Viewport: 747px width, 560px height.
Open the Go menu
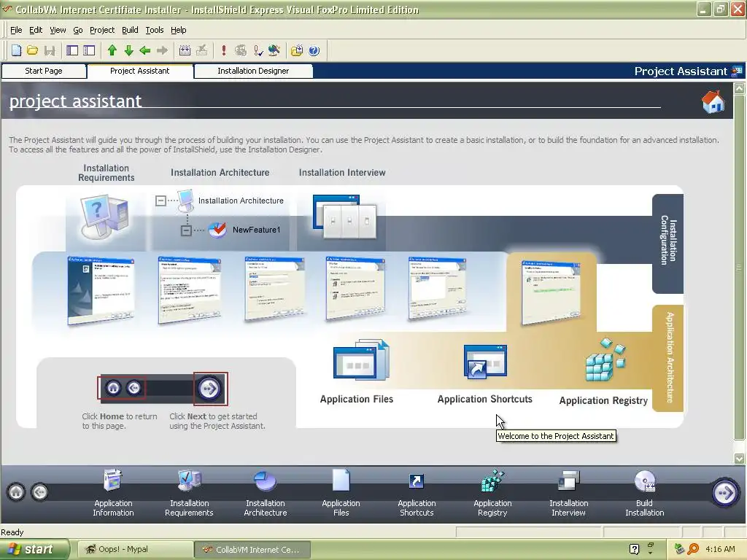click(x=77, y=30)
